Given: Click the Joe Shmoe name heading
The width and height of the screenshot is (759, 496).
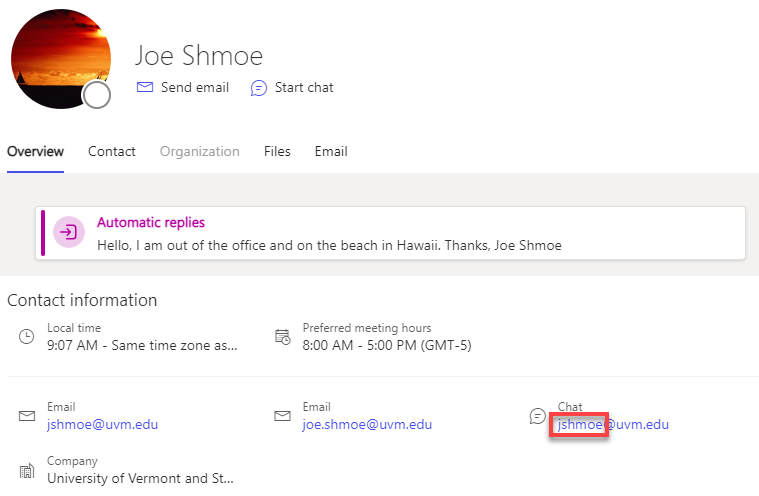Looking at the screenshot, I should pos(199,56).
